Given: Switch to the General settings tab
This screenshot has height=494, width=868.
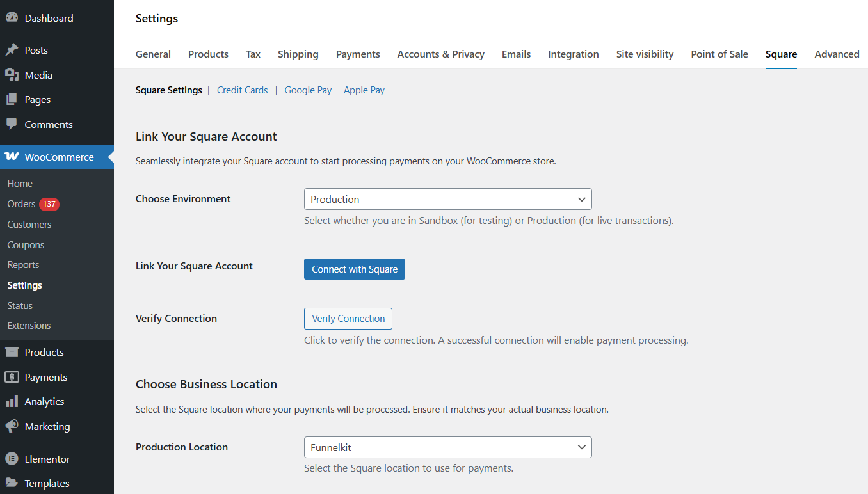Looking at the screenshot, I should tap(153, 54).
